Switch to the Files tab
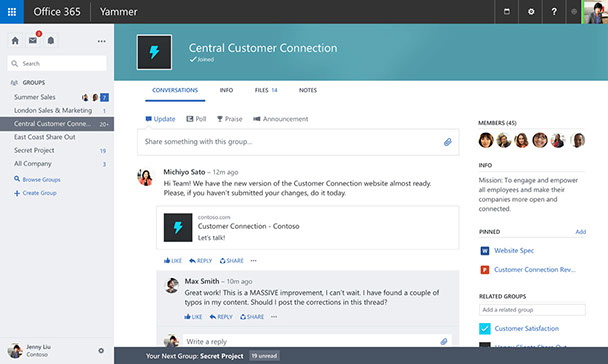Viewport: 608px width, 364px height. (266, 90)
